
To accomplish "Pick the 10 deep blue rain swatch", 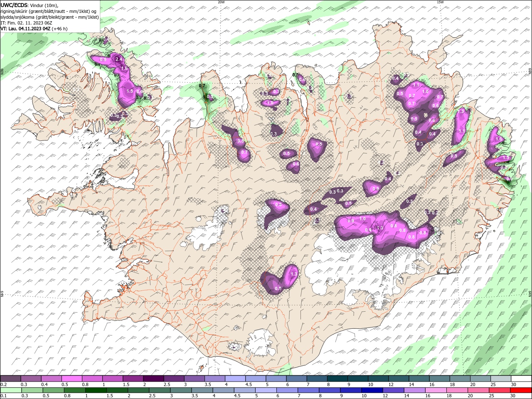I will [372, 390].
